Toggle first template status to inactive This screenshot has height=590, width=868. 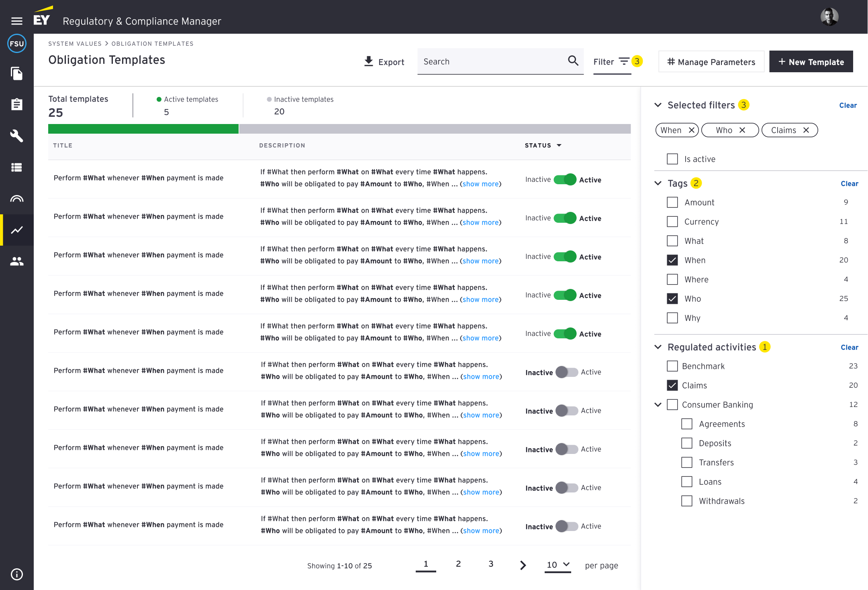coord(565,179)
